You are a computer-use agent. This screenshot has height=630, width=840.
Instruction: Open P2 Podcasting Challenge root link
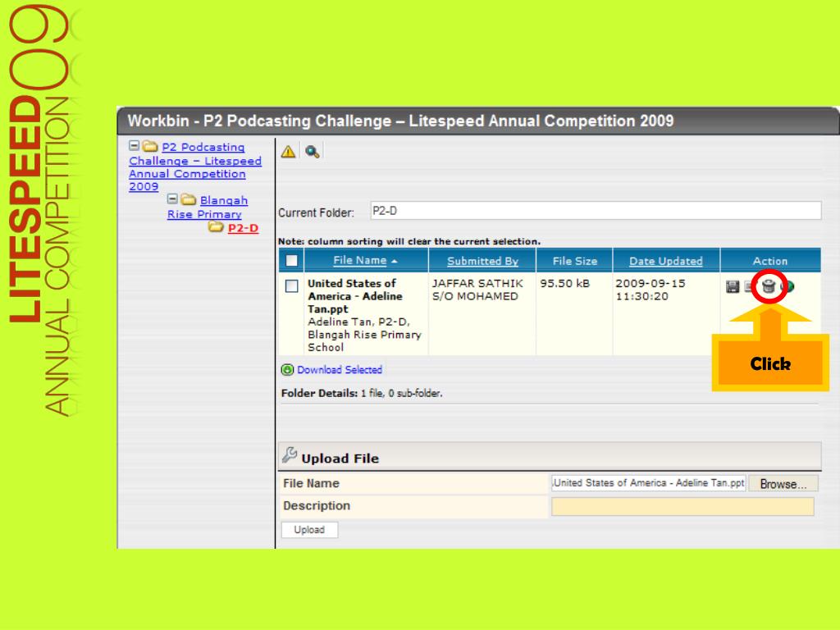195,167
